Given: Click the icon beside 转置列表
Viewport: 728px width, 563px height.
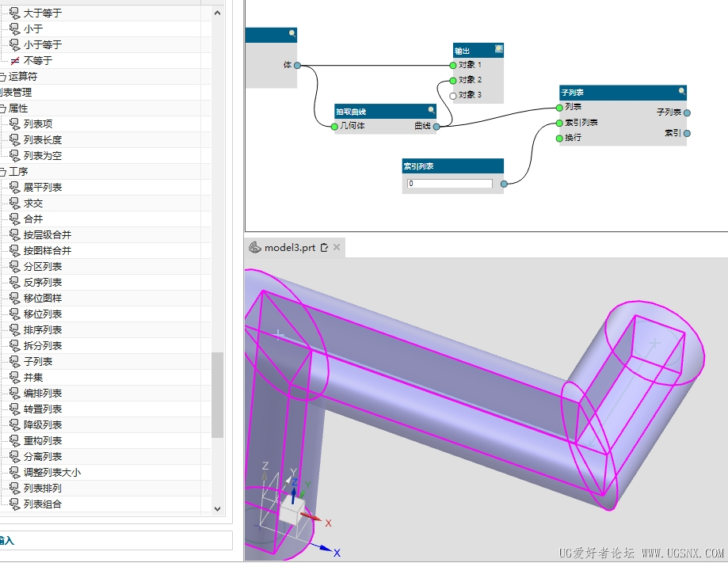Looking at the screenshot, I should coord(15,409).
